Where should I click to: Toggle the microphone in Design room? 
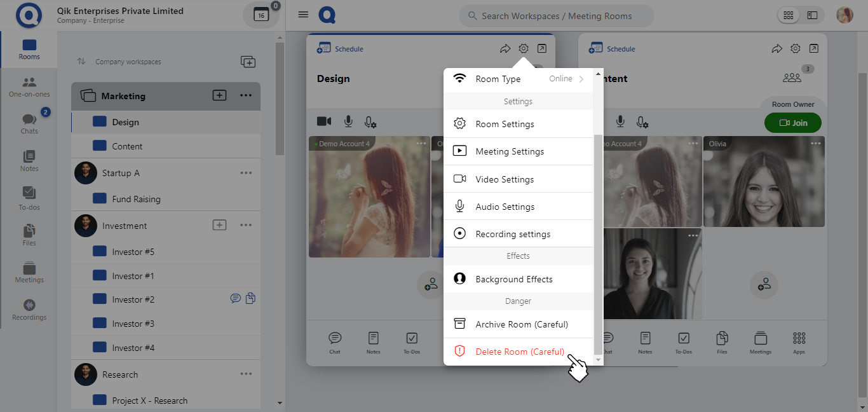(348, 121)
